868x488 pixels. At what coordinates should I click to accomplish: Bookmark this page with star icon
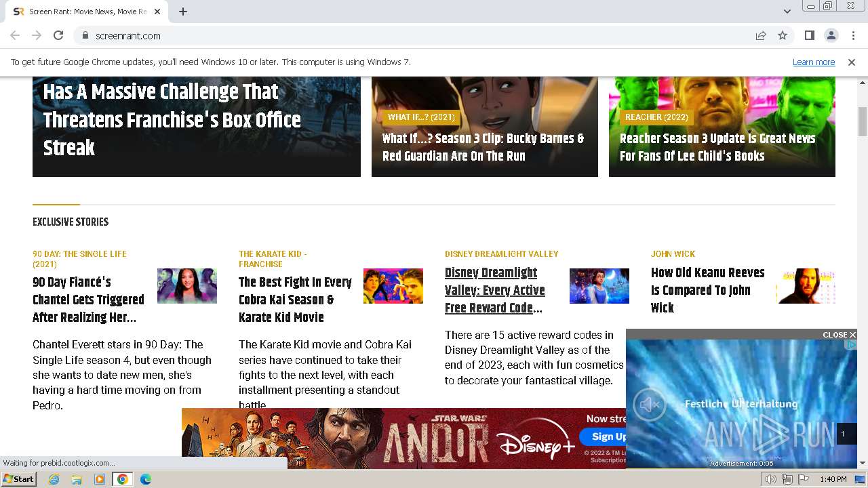[783, 35]
